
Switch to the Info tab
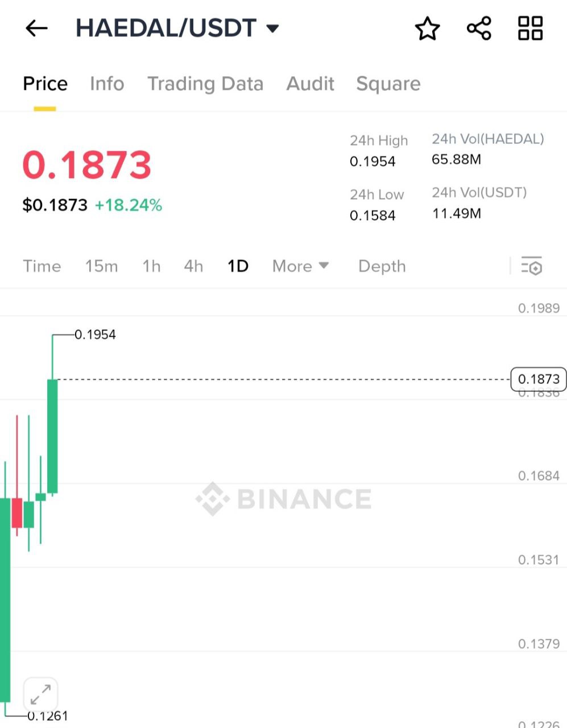(x=107, y=84)
